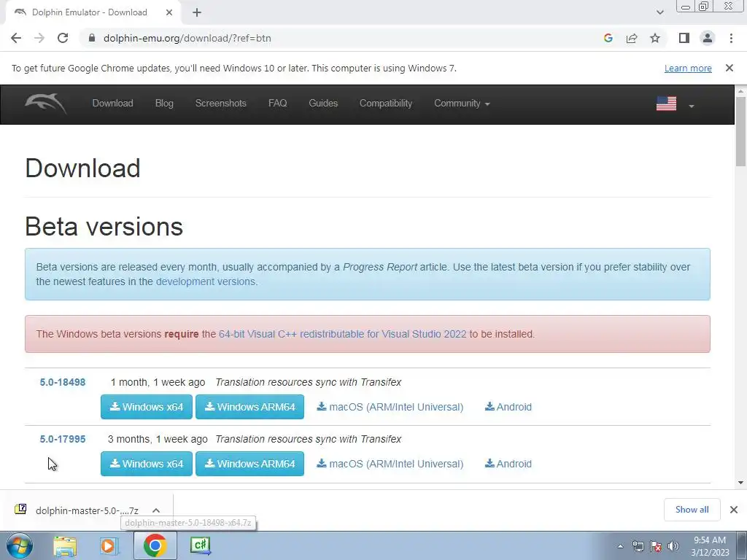Close the downloads shelf

click(734, 510)
